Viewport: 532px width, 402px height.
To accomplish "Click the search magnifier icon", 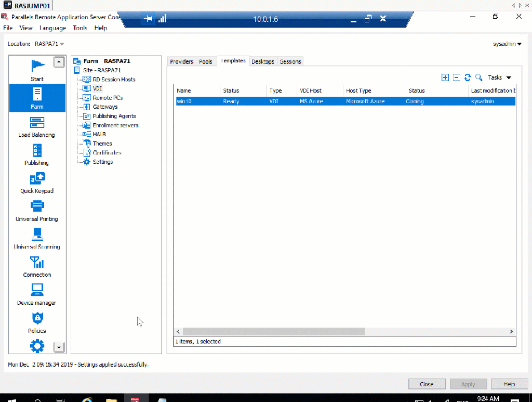I will [x=478, y=77].
